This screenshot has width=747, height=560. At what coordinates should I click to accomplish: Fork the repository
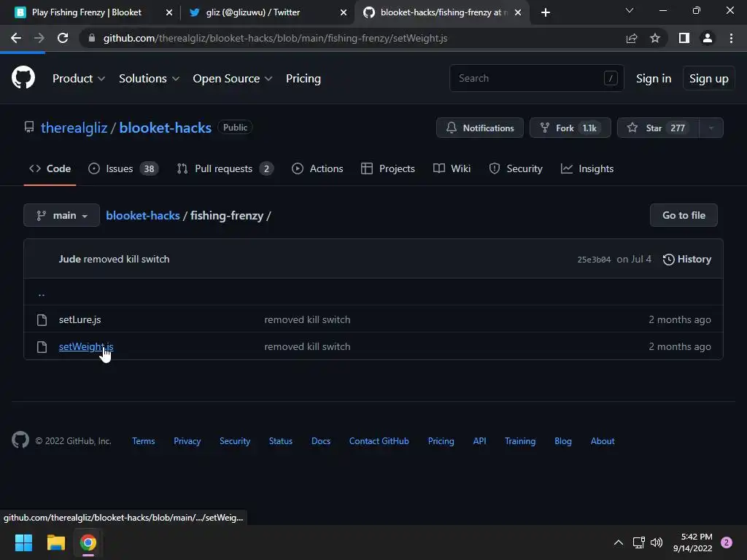(570, 128)
